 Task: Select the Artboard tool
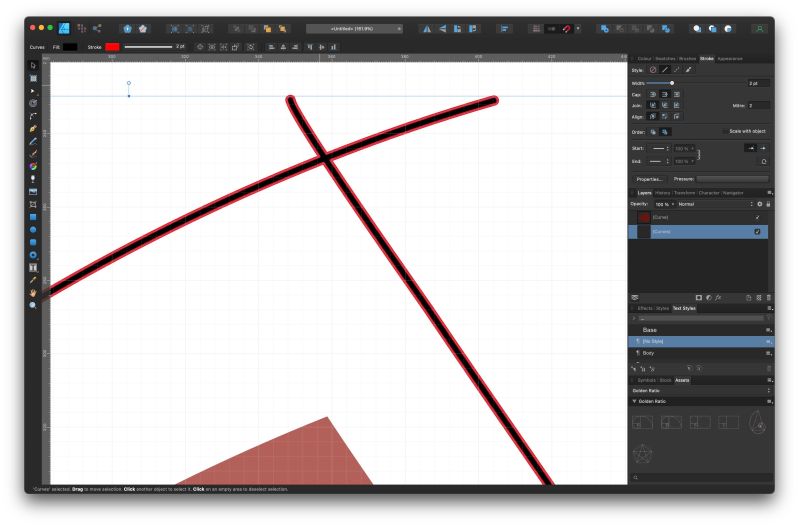tap(33, 78)
